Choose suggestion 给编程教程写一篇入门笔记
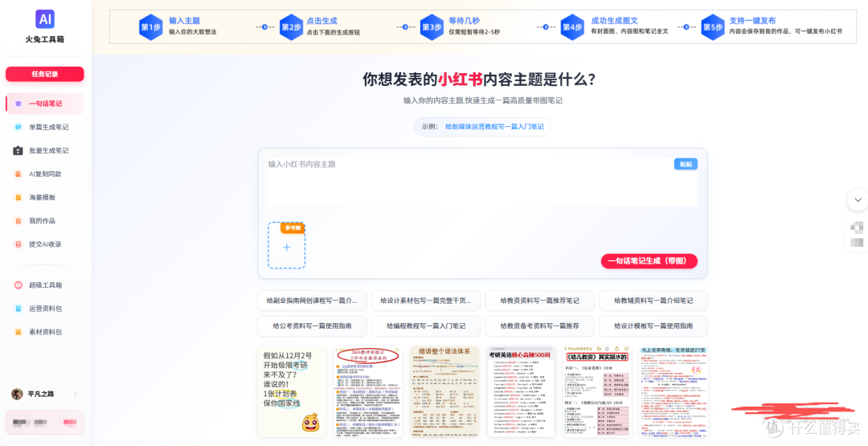Viewport: 868px width, 446px height. coord(426,326)
